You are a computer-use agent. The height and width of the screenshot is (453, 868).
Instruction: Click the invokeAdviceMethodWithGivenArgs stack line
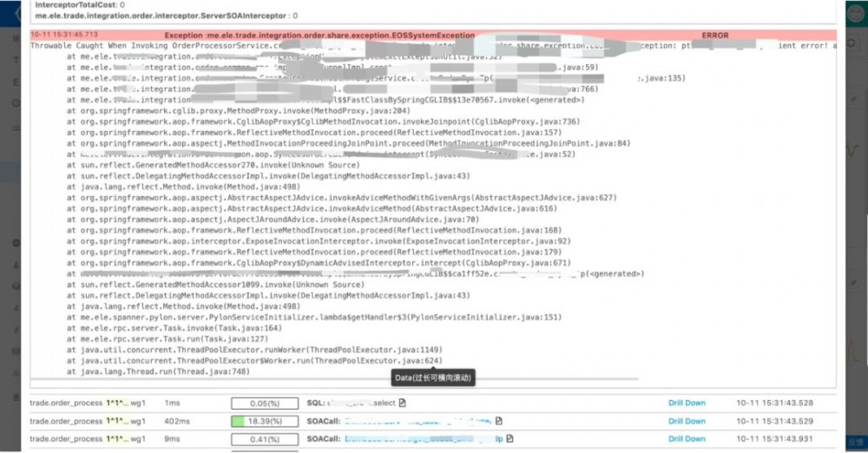[x=341, y=198]
